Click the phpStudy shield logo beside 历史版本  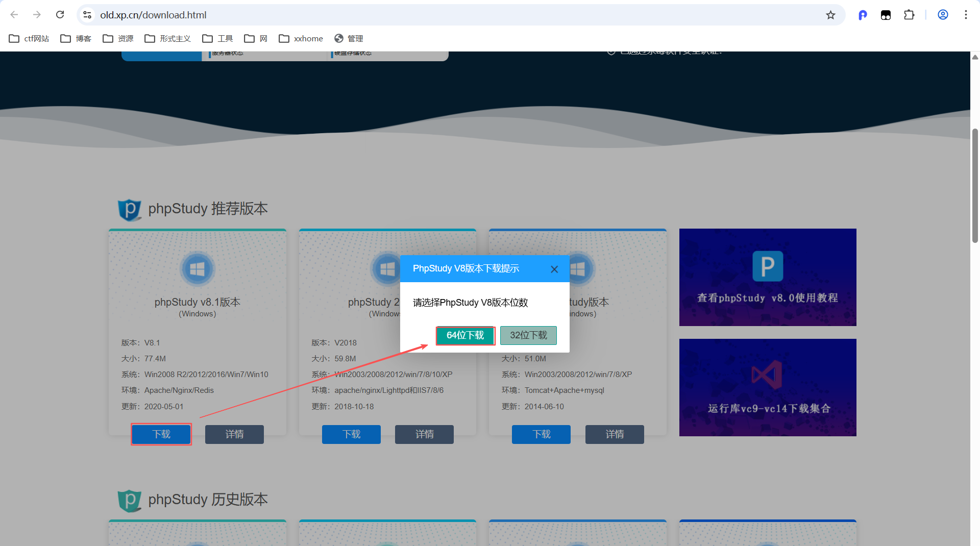130,500
